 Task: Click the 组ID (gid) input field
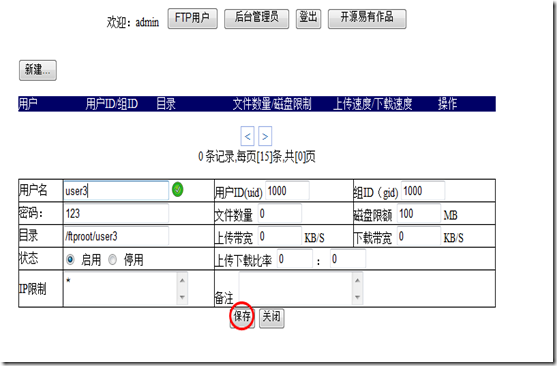[423, 191]
